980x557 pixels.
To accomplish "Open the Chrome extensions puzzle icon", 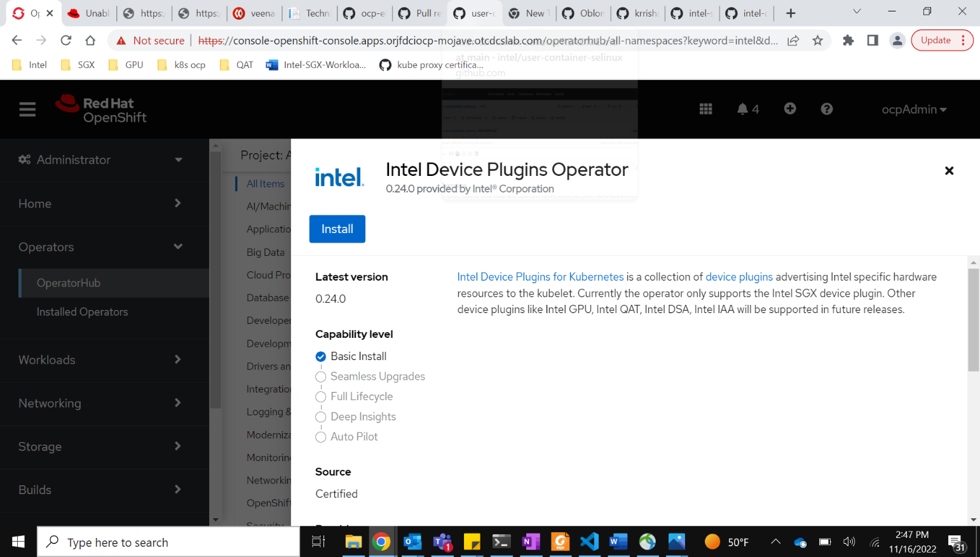I will click(848, 41).
